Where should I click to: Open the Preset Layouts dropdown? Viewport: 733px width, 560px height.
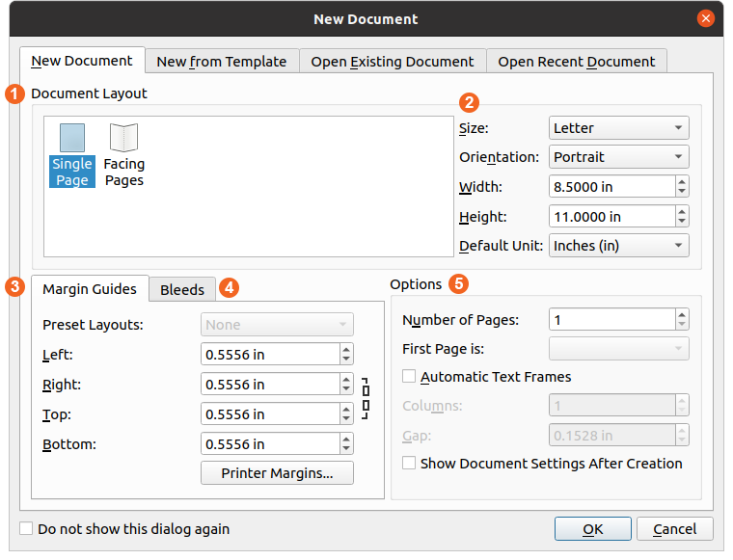coord(277,325)
